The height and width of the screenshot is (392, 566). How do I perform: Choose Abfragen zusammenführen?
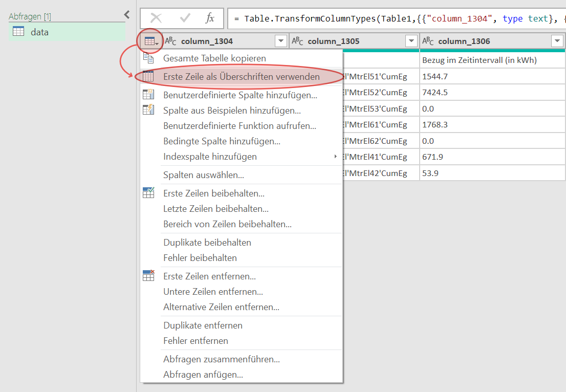click(x=241, y=359)
